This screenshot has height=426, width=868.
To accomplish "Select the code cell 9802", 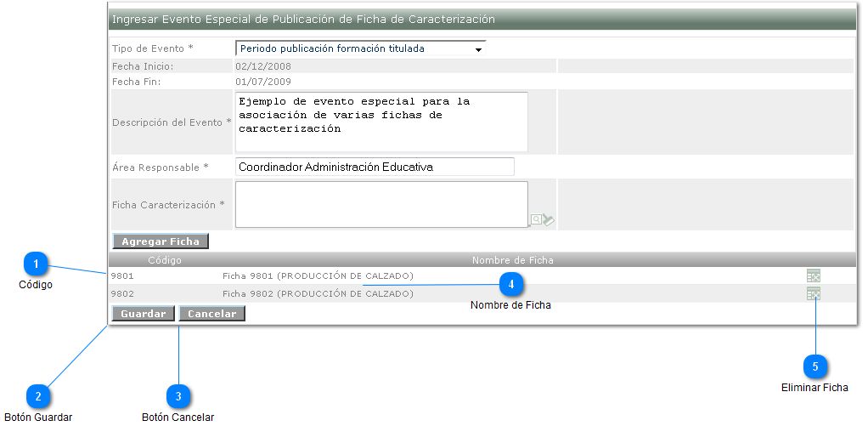I will click(122, 293).
